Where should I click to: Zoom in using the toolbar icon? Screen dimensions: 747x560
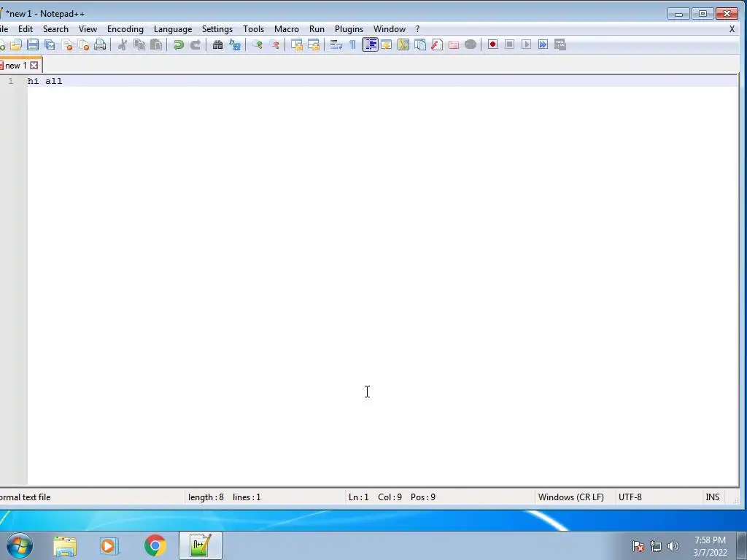point(258,44)
